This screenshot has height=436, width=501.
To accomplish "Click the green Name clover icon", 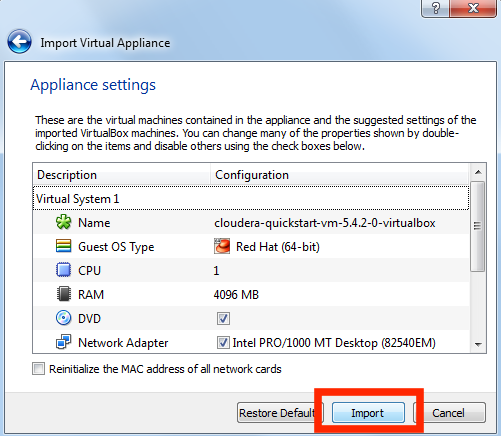I will point(63,222).
